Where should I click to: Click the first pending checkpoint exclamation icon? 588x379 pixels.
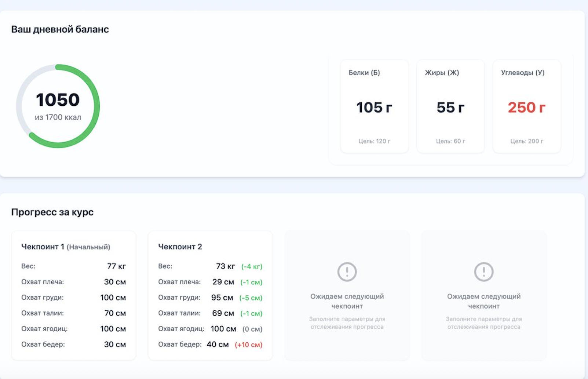347,272
